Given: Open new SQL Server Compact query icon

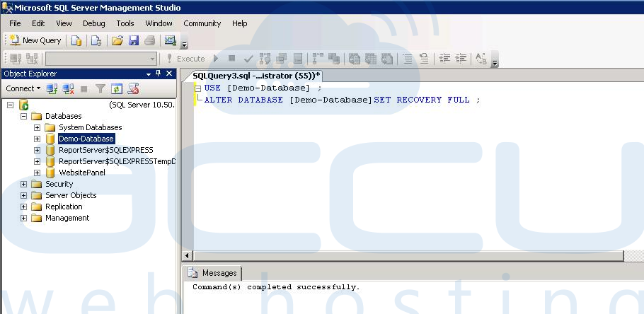Looking at the screenshot, I should (96, 40).
